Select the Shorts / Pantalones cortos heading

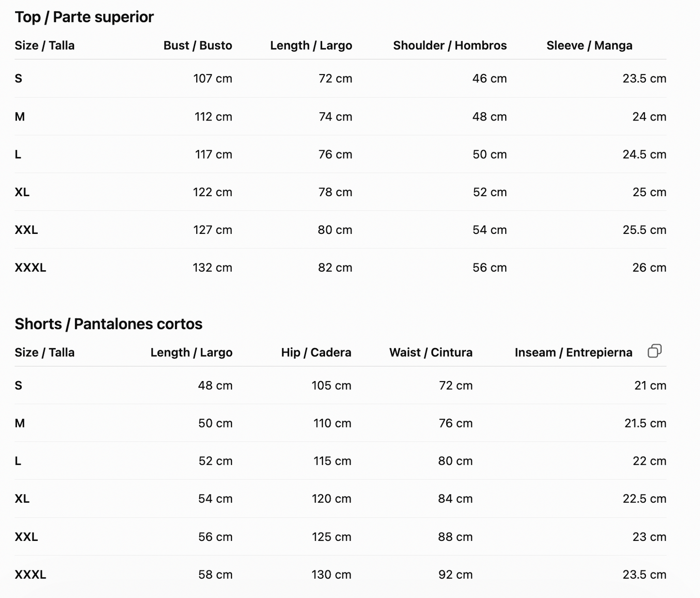coord(109,324)
